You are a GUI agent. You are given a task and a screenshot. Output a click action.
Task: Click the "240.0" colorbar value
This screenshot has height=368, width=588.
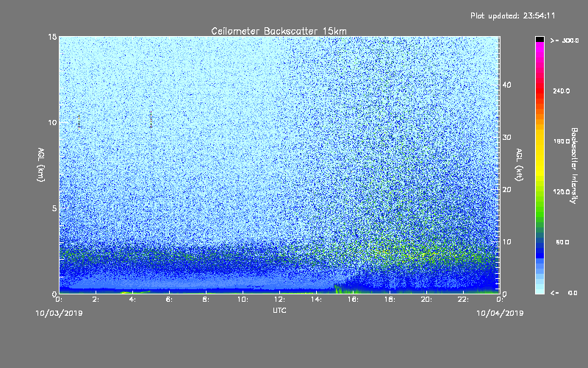562,91
